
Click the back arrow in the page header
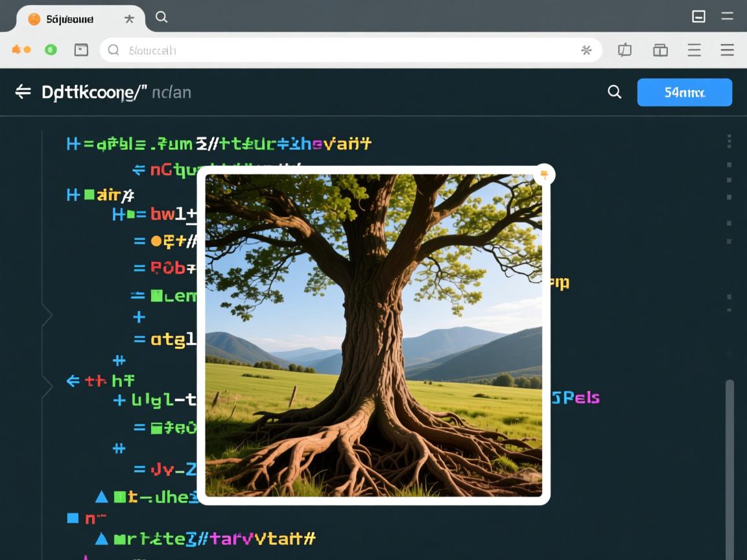click(23, 92)
